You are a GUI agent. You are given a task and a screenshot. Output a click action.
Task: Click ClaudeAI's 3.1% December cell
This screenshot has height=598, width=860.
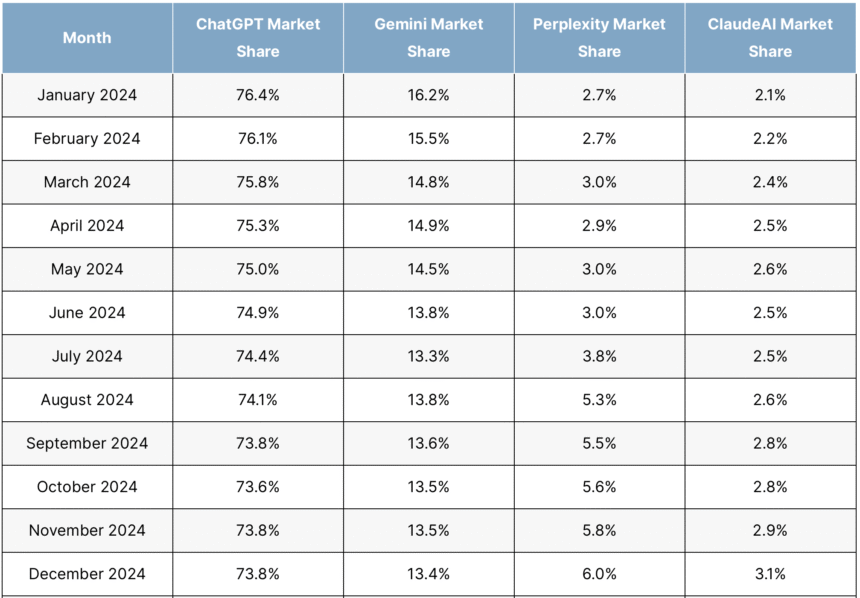point(770,574)
